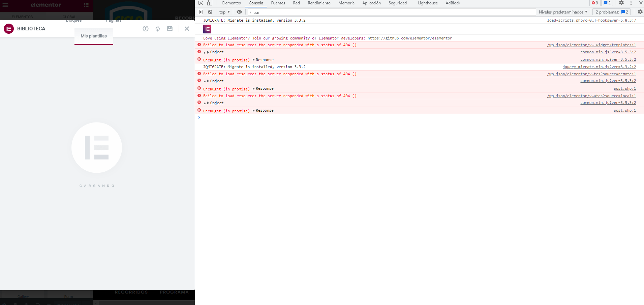Open the jquery-migrate.min.js source link

(x=599, y=67)
